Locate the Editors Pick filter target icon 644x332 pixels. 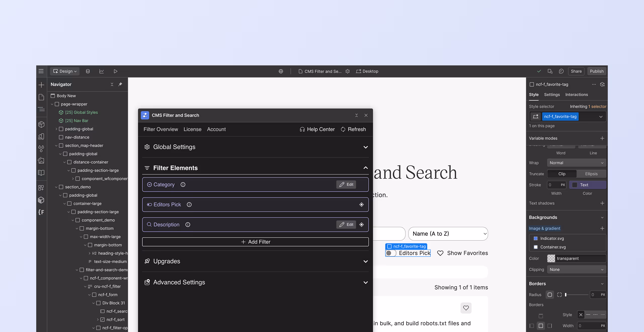(x=361, y=204)
